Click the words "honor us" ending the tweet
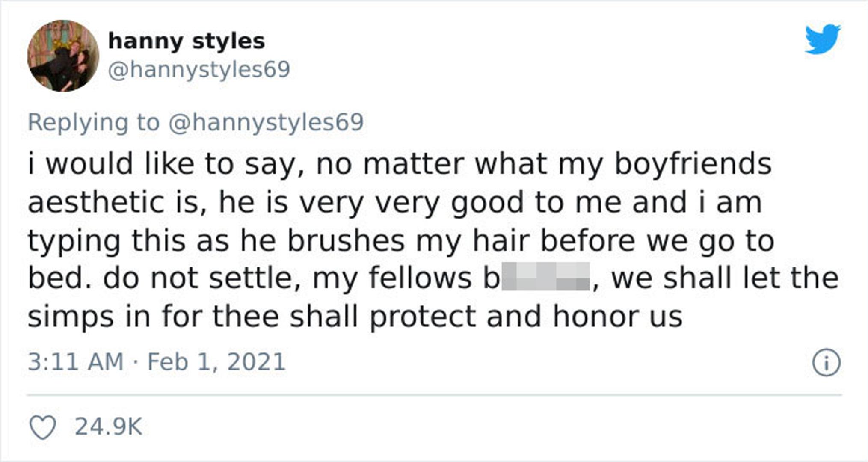 [617, 317]
